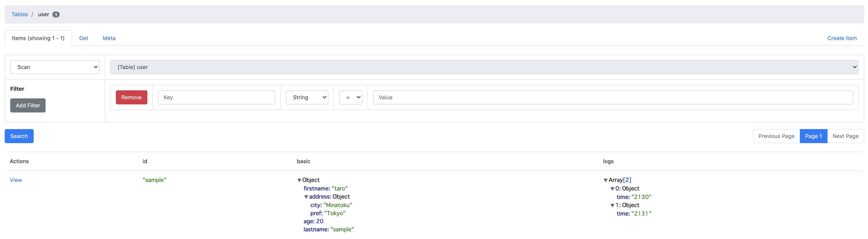Focus the filter Key input field
Viewport: 868px width, 239px height.
[x=216, y=97]
